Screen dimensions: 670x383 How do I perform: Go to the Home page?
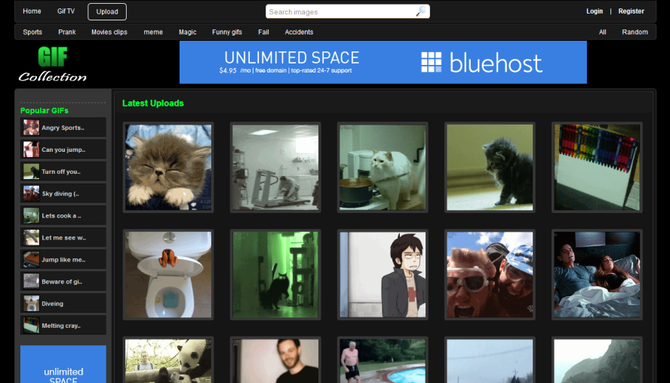(x=32, y=11)
